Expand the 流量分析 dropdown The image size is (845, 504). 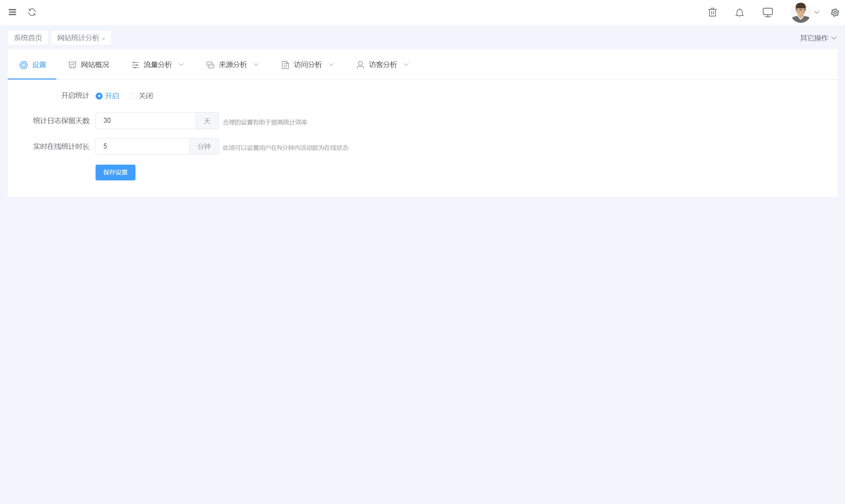(x=158, y=64)
